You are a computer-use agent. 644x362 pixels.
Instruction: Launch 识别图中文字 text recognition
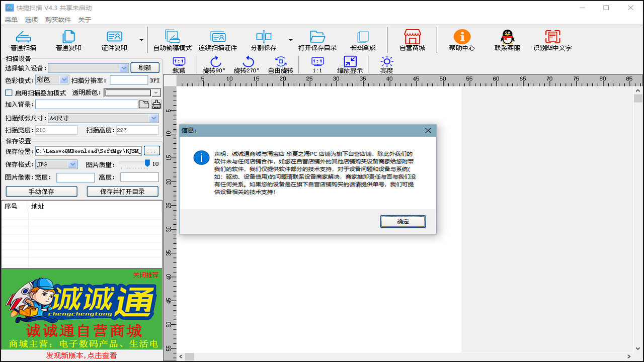point(553,40)
